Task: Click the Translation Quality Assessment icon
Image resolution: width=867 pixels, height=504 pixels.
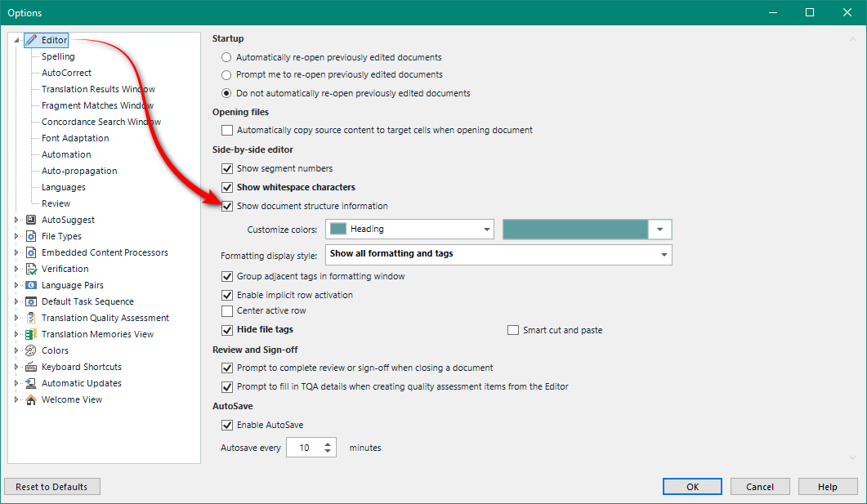Action: pos(31,318)
